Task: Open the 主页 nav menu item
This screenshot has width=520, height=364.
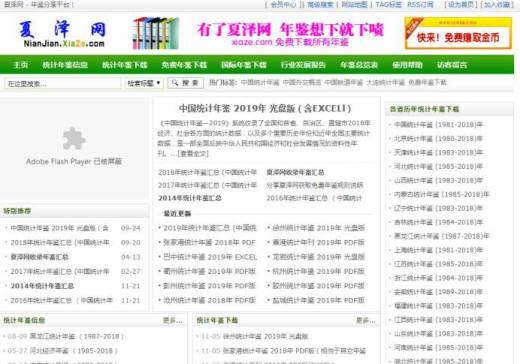Action: click(20, 65)
